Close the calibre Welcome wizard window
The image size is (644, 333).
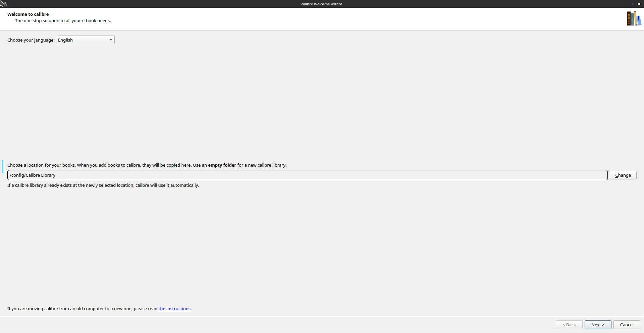pyautogui.click(x=639, y=4)
